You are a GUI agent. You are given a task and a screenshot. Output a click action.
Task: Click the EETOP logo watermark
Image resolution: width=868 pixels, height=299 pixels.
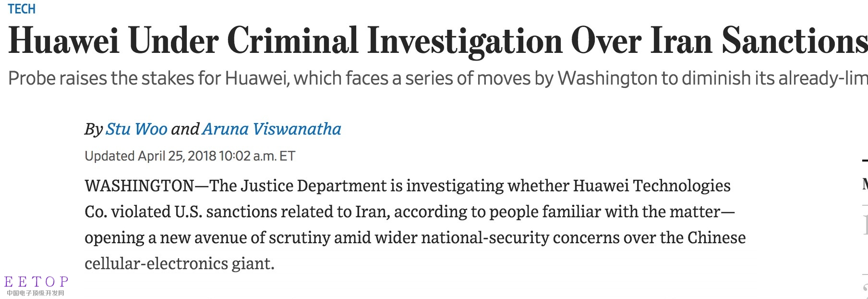(36, 282)
